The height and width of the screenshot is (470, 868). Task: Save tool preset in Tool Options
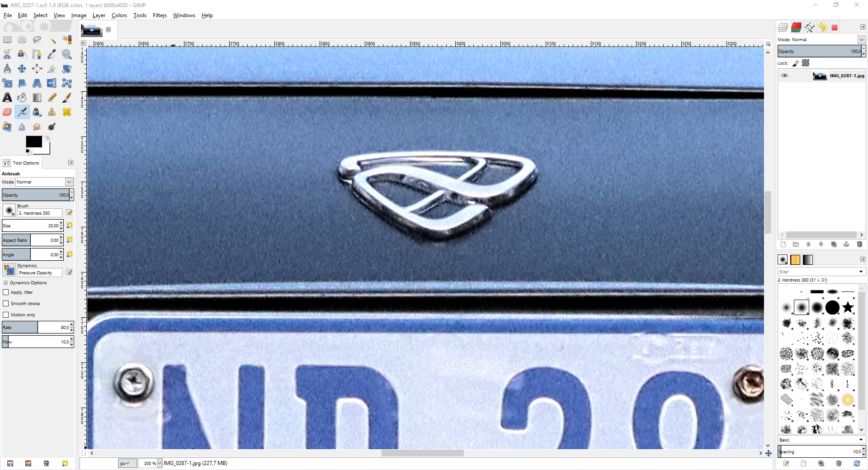click(10, 463)
